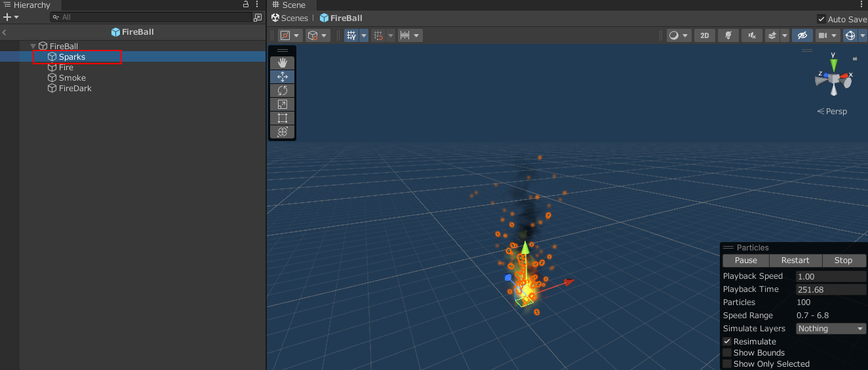Screen dimensions: 868x370
Task: Click the Playback Speed value field
Action: point(831,277)
